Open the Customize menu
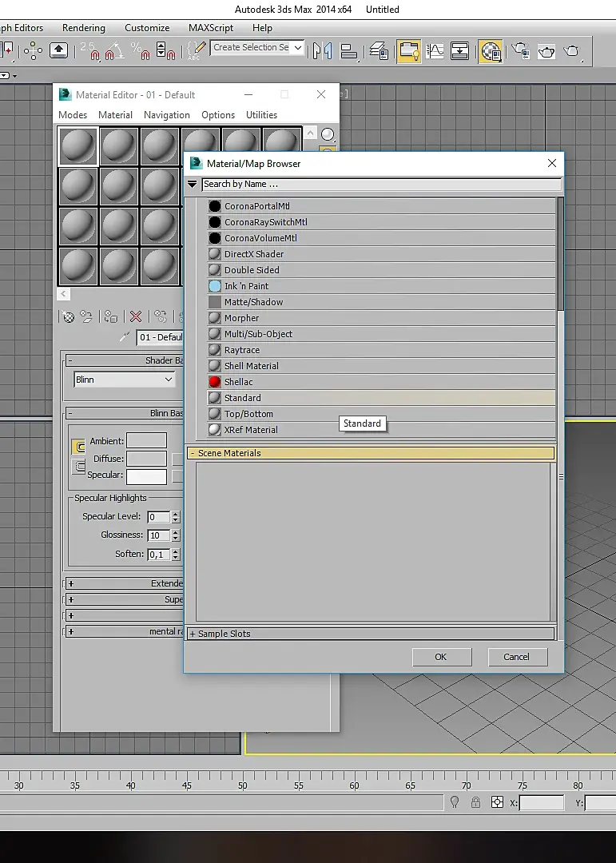This screenshot has width=616, height=863. (147, 27)
